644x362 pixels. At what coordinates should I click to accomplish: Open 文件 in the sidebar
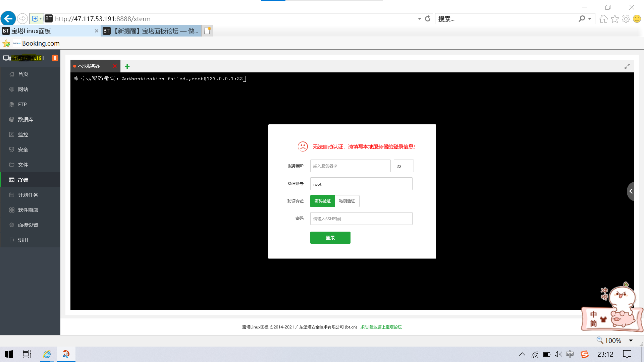(30, 165)
